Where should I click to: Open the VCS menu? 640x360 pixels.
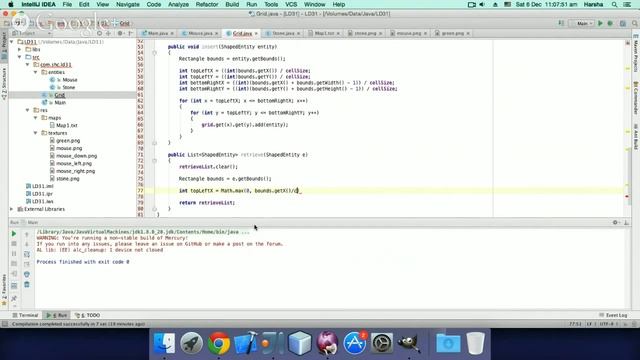291,4
